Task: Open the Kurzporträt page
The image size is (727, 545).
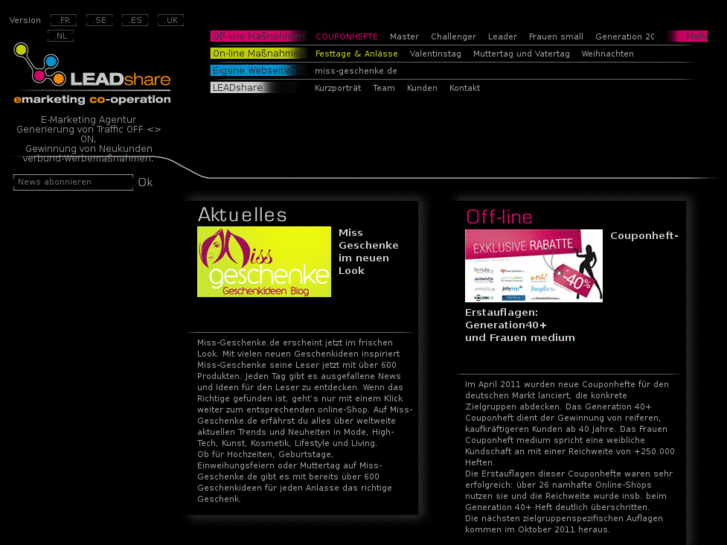Action: coord(338,88)
